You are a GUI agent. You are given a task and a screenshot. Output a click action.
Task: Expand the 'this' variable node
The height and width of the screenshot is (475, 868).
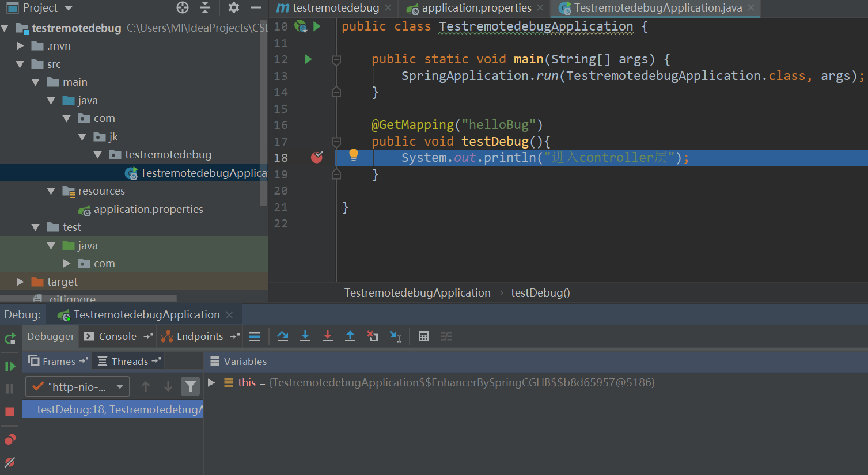(211, 382)
